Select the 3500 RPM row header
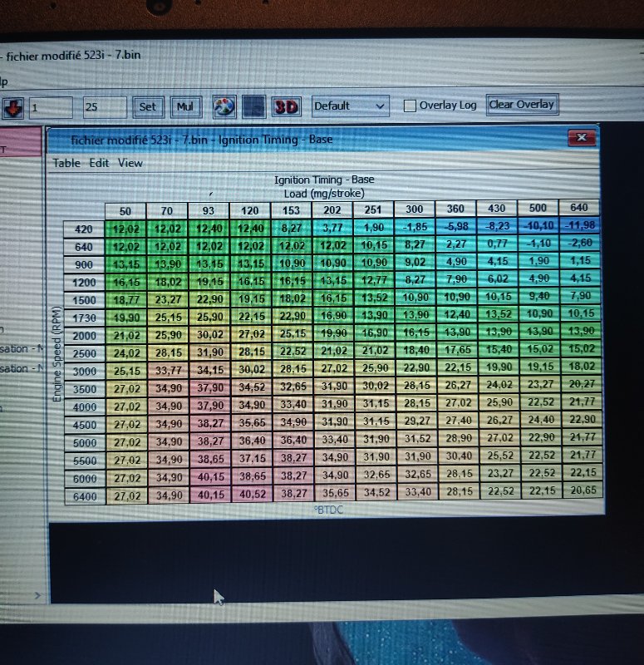644x665 pixels. pyautogui.click(x=85, y=389)
